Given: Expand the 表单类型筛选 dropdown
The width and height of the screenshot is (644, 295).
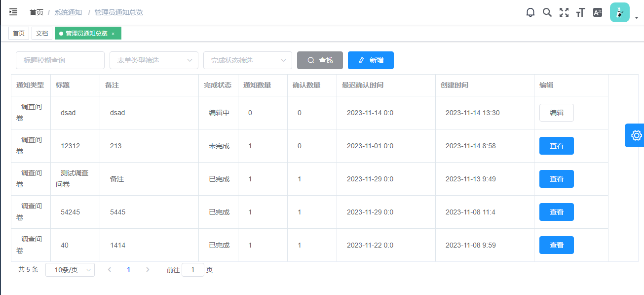Looking at the screenshot, I should click(x=153, y=60).
